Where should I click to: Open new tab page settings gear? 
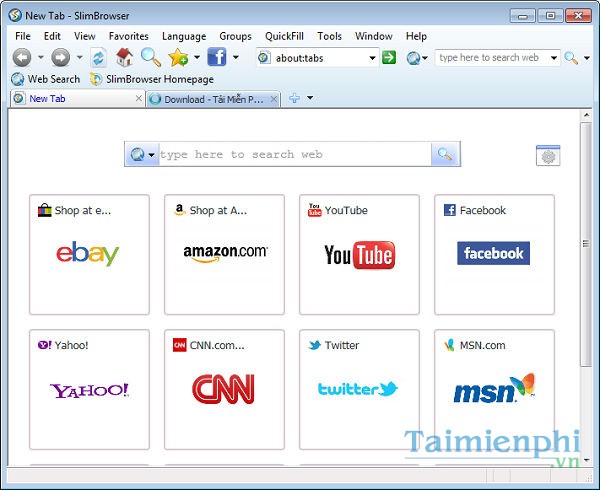548,155
